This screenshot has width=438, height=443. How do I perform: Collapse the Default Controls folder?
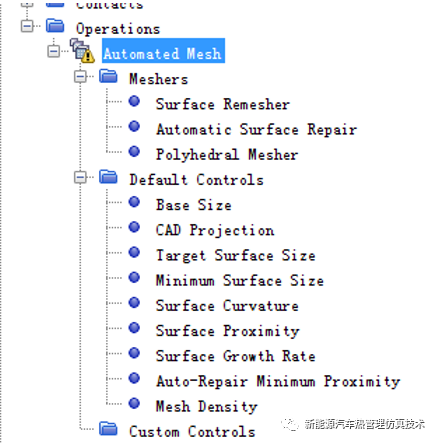(80, 177)
